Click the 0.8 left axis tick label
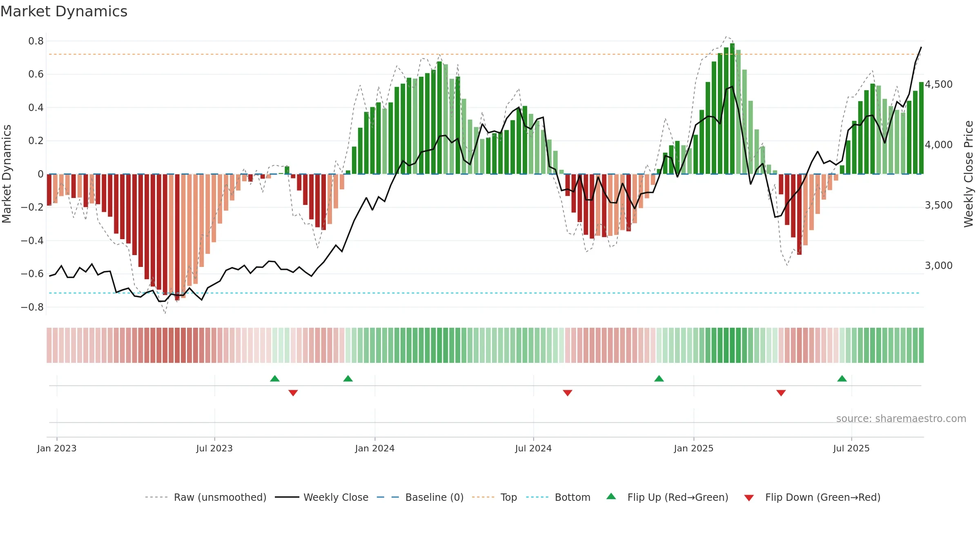 tap(36, 41)
